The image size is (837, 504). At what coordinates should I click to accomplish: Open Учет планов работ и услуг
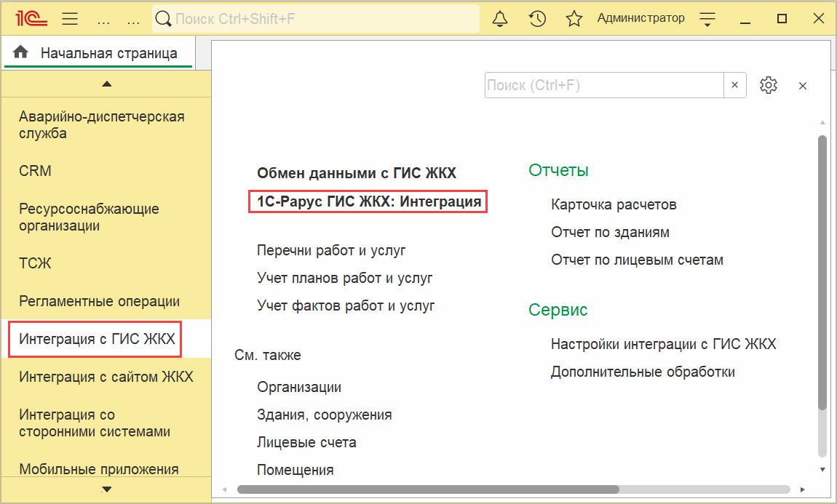tap(345, 278)
